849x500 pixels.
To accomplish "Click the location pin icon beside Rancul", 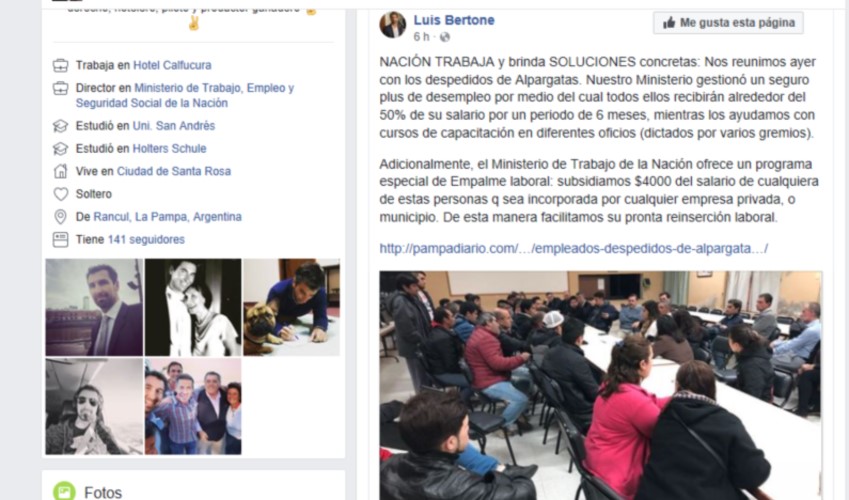I will [x=61, y=217].
